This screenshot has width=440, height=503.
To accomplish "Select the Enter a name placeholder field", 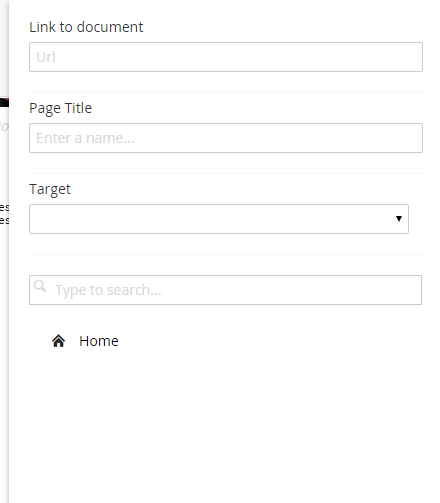I will coord(226,138).
